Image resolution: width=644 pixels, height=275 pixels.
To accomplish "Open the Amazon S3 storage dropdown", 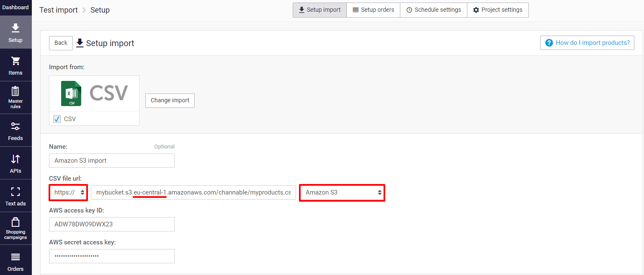I will coord(342,192).
